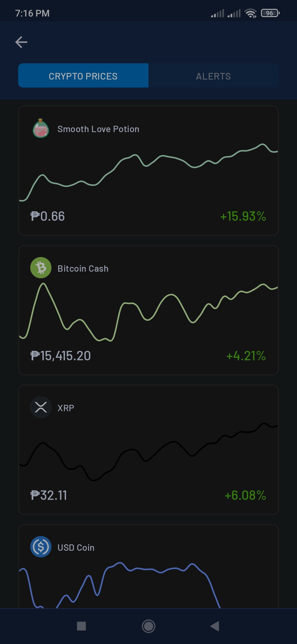
Task: Open recent apps with square icon
Action: [x=81, y=626]
